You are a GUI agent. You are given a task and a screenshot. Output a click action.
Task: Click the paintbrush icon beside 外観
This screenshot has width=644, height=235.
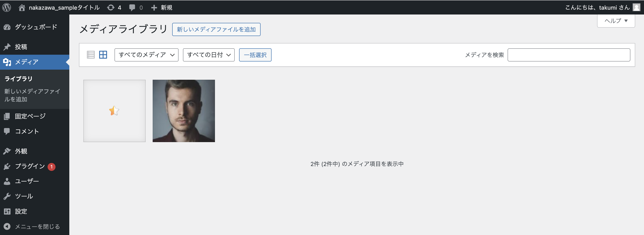(x=7, y=151)
